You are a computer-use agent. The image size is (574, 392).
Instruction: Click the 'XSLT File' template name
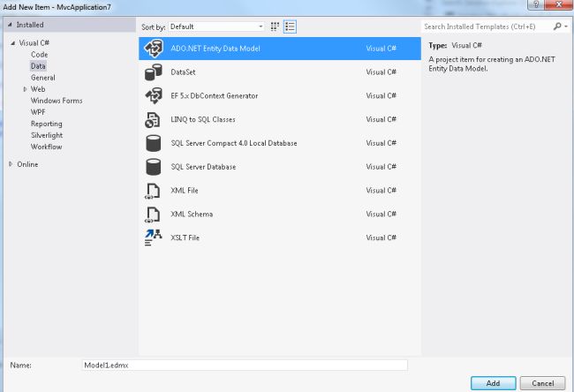pyautogui.click(x=185, y=237)
